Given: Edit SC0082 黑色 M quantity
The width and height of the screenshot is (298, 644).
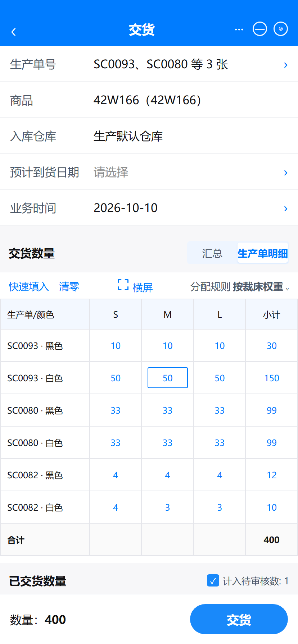Looking at the screenshot, I should 168,475.
